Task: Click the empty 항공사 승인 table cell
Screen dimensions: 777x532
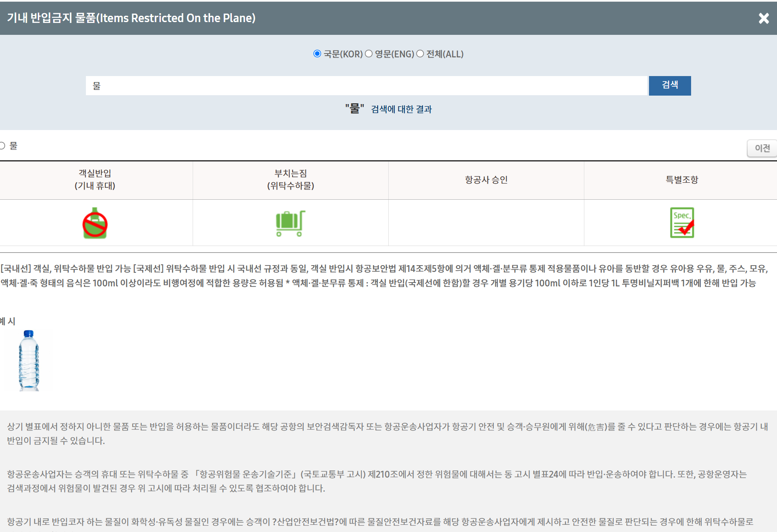Action: pyautogui.click(x=486, y=223)
